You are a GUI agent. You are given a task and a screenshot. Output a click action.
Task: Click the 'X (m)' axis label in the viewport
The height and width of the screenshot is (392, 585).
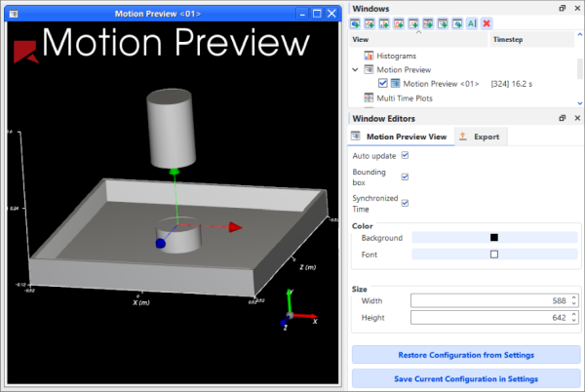click(141, 302)
